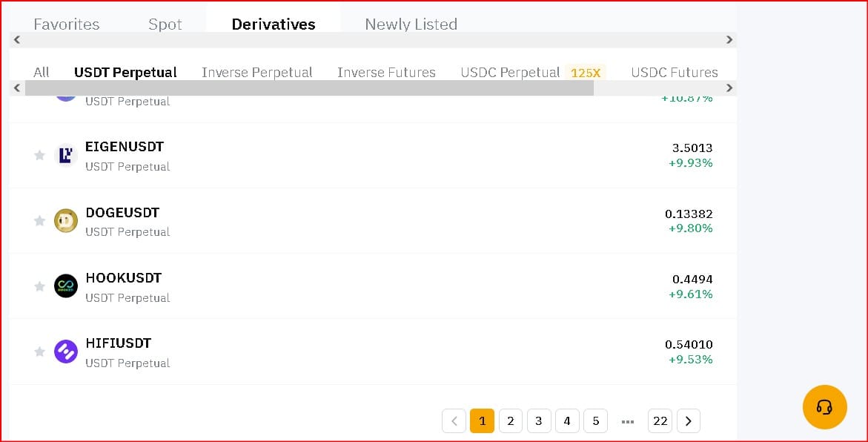Select the All category filter
Image resolution: width=868 pixels, height=442 pixels.
click(x=41, y=73)
